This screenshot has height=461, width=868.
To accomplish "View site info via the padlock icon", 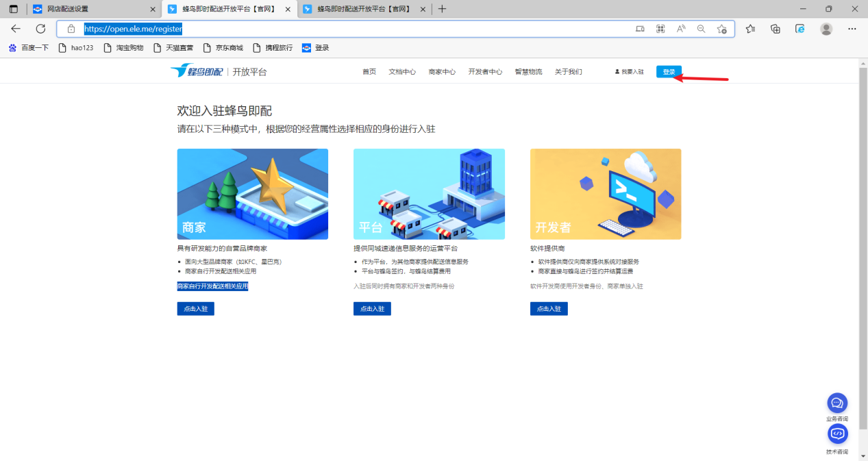I will tap(71, 29).
